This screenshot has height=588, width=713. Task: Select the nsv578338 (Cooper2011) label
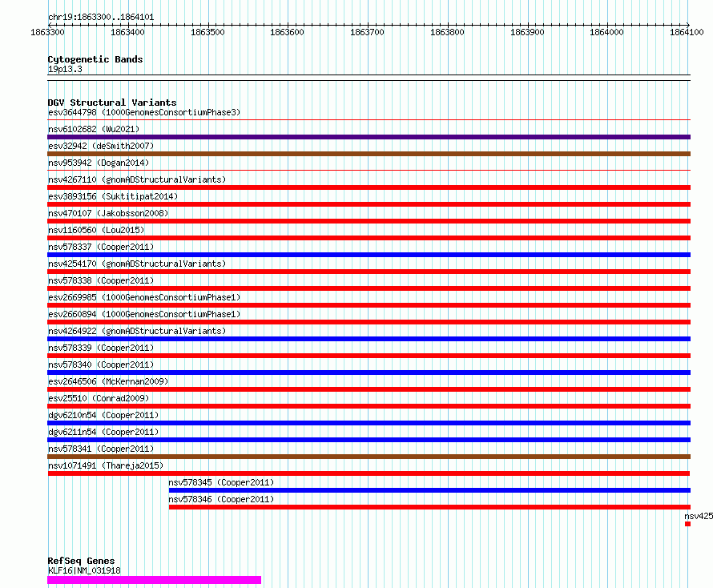101,280
